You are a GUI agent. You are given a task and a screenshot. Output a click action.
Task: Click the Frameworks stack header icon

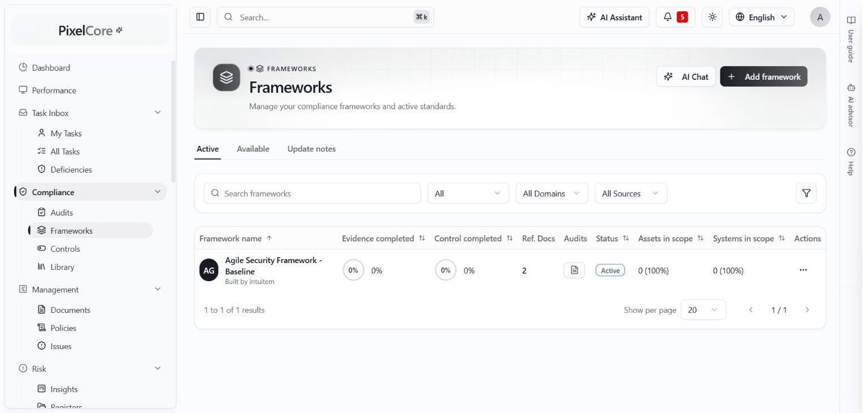(227, 78)
